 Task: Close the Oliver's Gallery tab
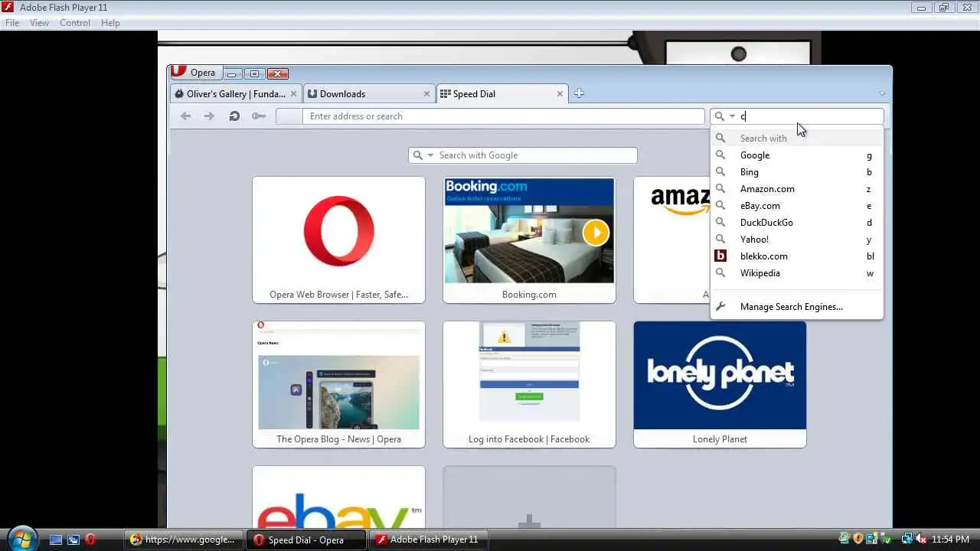293,94
